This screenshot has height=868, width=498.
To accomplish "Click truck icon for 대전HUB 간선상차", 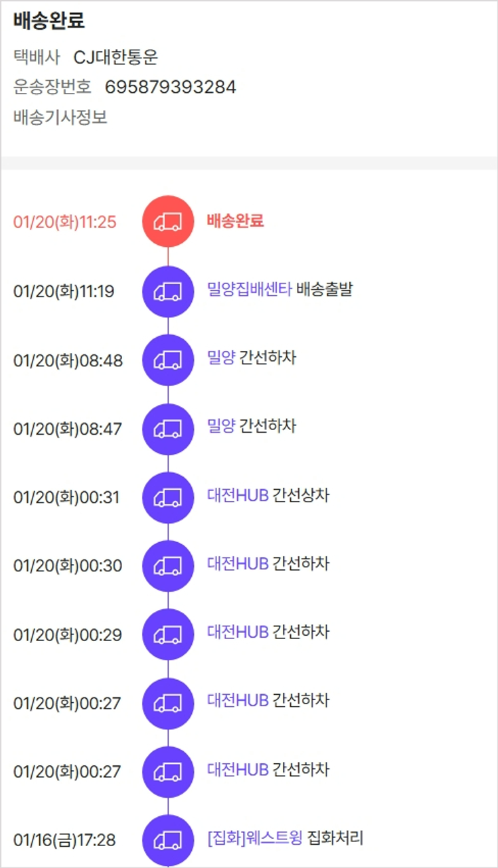I will click(168, 498).
